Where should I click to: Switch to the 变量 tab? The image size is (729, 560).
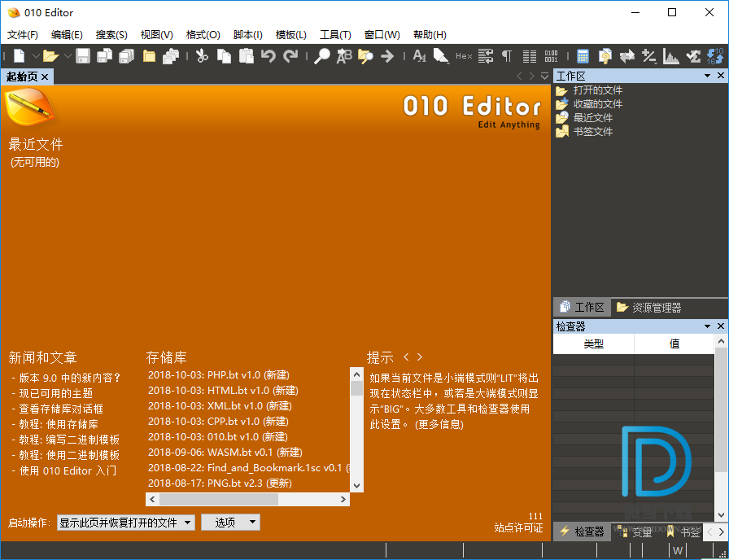pos(636,532)
